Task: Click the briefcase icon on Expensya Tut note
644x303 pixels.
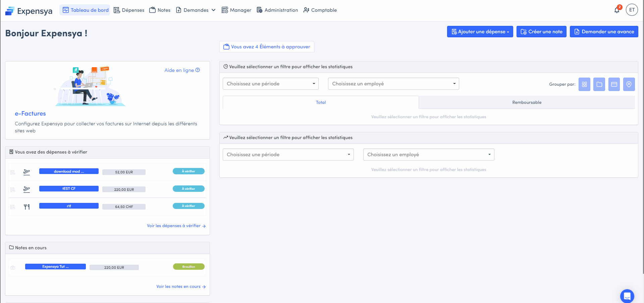Action: 13,268
